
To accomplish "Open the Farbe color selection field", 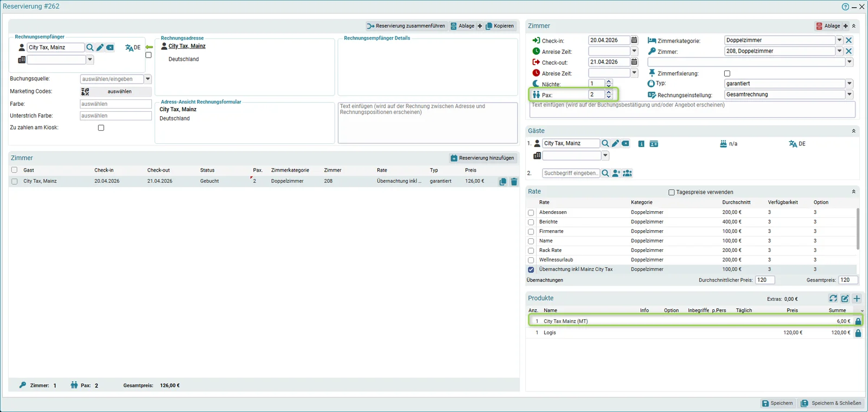I will click(x=116, y=104).
